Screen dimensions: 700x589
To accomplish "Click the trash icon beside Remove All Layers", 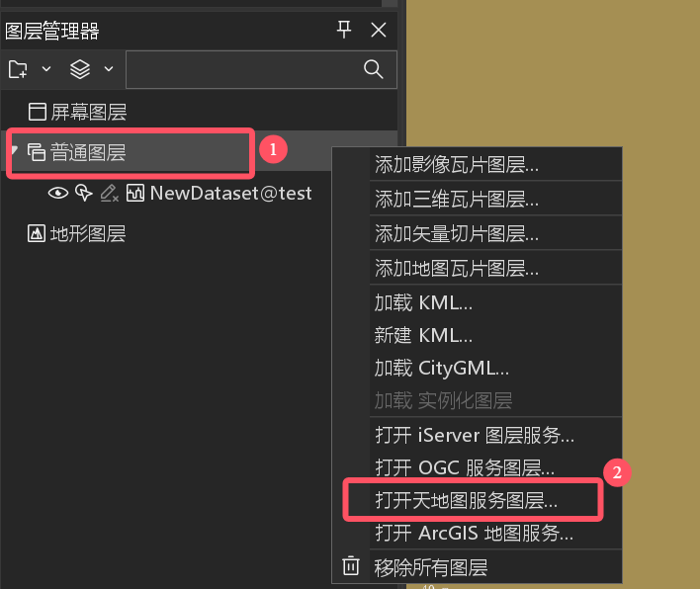I will (x=350, y=566).
